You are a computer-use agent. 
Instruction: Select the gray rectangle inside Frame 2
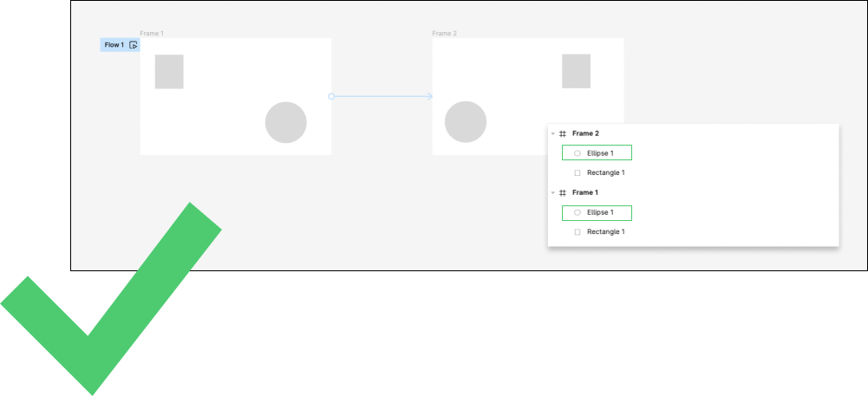pos(576,71)
